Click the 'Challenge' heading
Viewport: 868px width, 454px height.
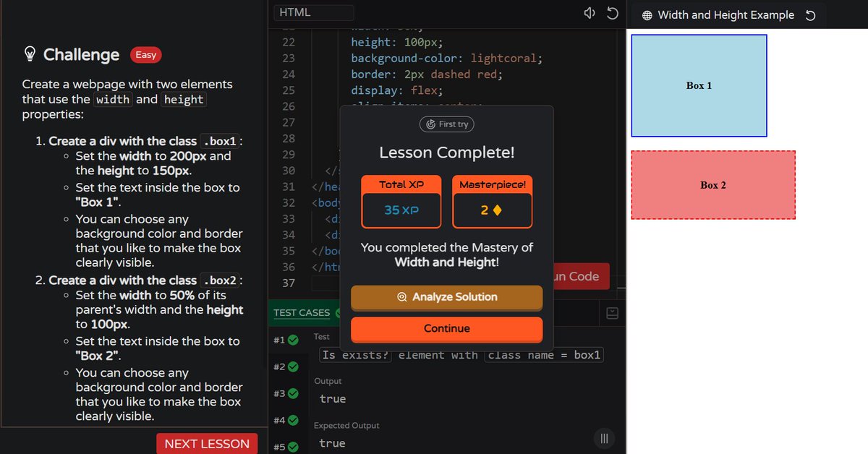[x=81, y=55]
